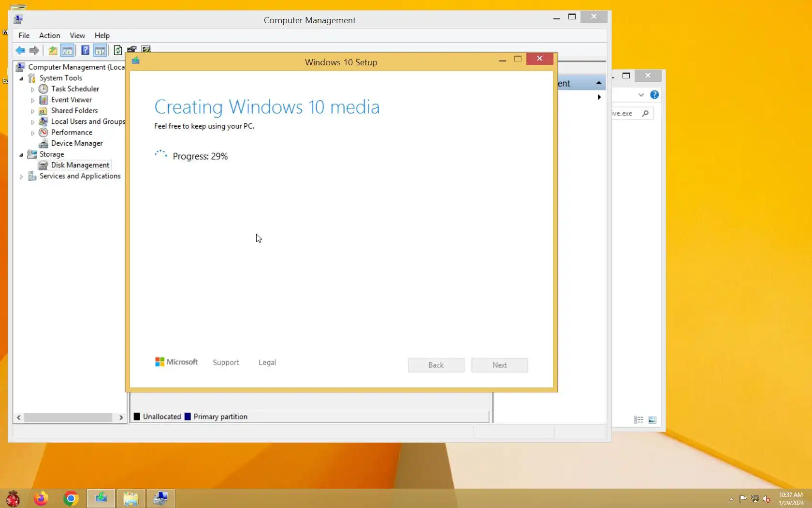Open the View menu

(x=77, y=35)
